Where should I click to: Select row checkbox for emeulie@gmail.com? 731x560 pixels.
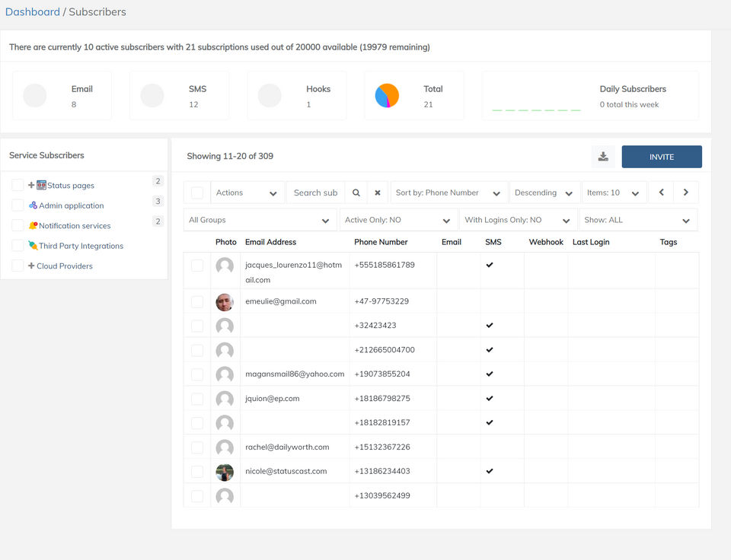tap(197, 301)
